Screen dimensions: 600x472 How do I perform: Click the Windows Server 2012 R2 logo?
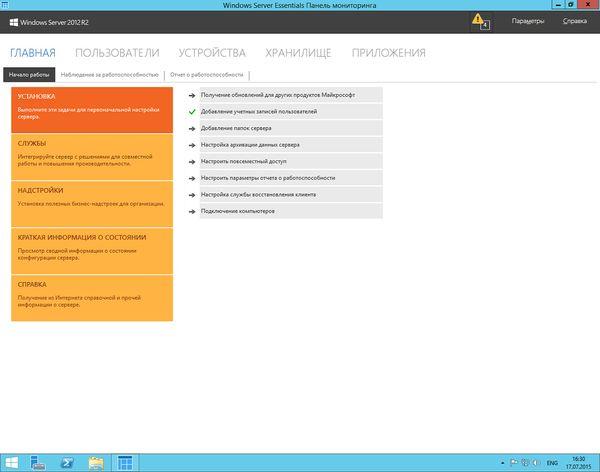[x=49, y=23]
